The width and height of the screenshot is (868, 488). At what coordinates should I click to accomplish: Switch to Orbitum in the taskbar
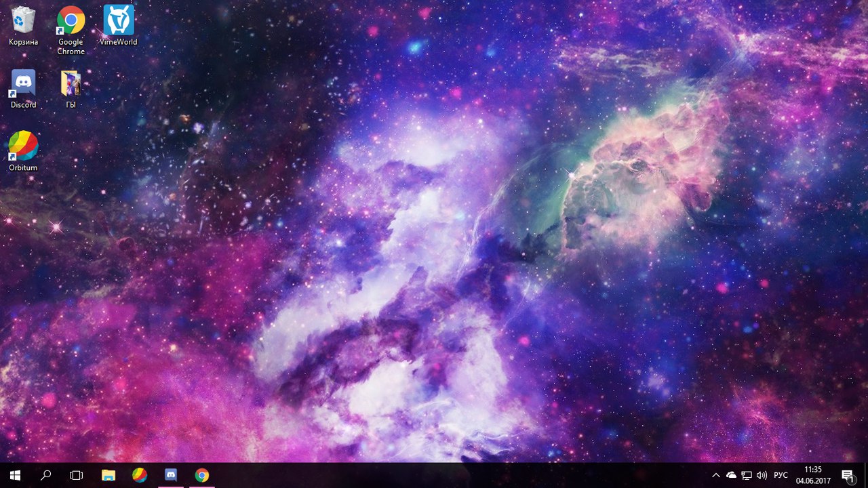[x=139, y=475]
